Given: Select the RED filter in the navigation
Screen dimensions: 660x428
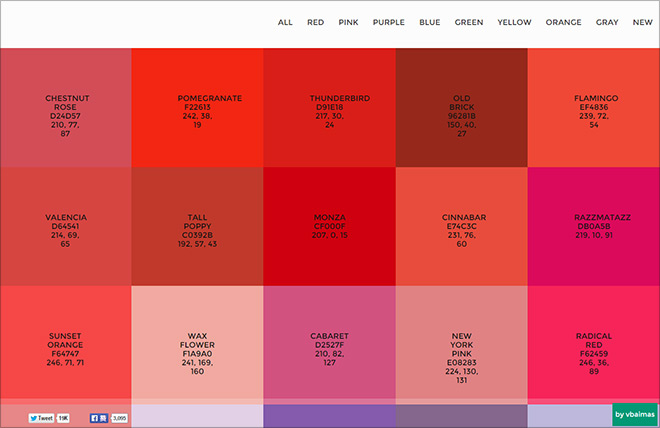Looking at the screenshot, I should [315, 22].
